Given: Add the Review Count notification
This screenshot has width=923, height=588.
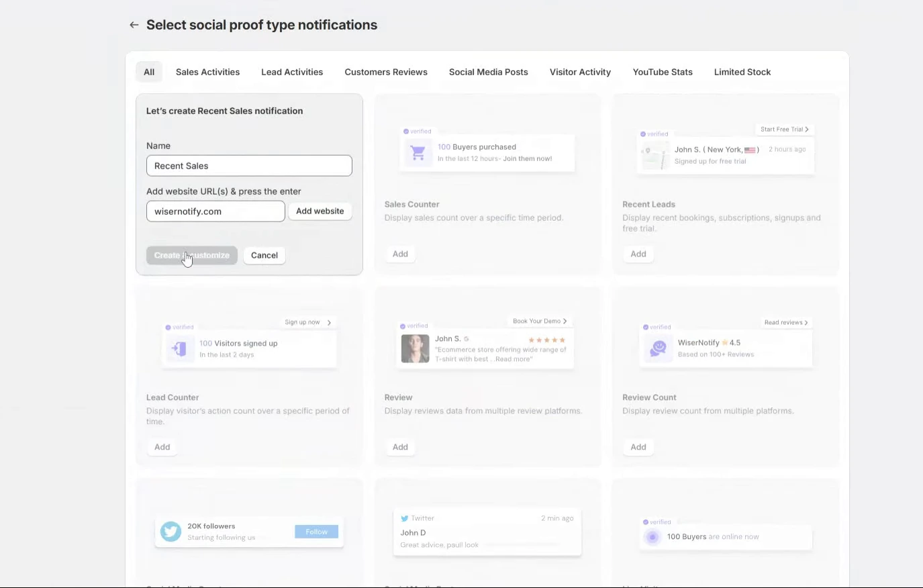Looking at the screenshot, I should pos(638,447).
